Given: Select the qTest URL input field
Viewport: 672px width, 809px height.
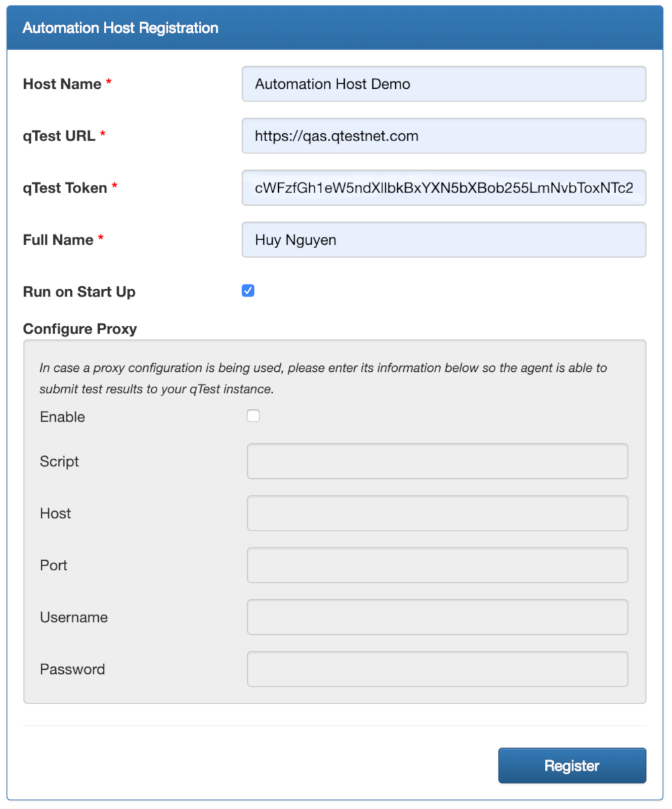Looking at the screenshot, I should tap(444, 135).
